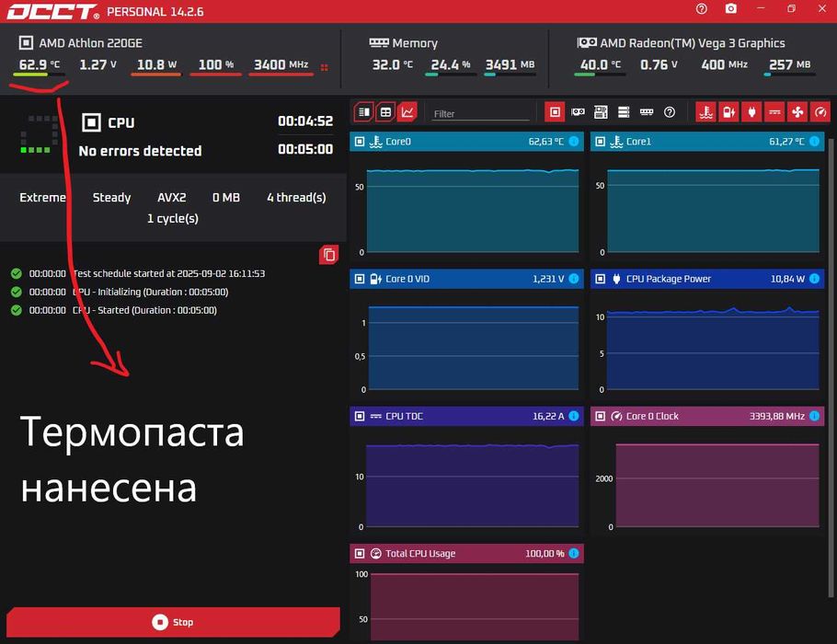The image size is (837, 644).
Task: Select the Core0 temperature graph area
Action: pyautogui.click(x=473, y=211)
